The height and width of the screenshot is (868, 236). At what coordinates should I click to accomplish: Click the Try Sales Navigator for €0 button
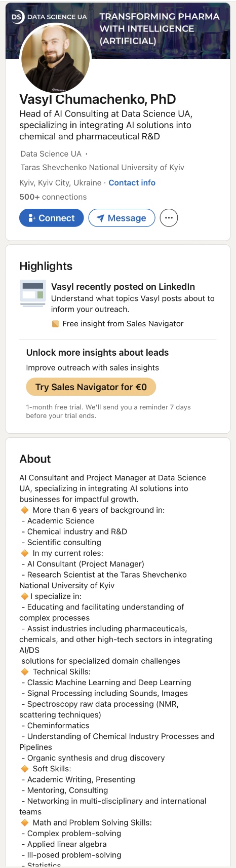coord(91,387)
